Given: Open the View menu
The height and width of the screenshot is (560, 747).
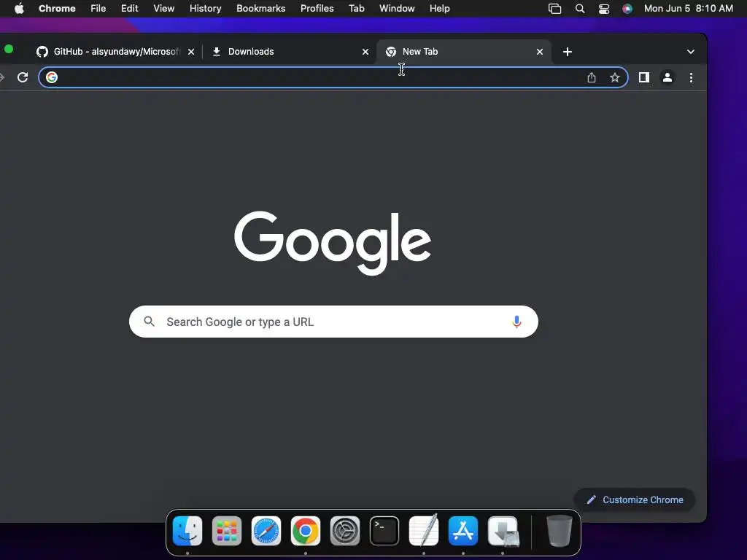Looking at the screenshot, I should [164, 9].
